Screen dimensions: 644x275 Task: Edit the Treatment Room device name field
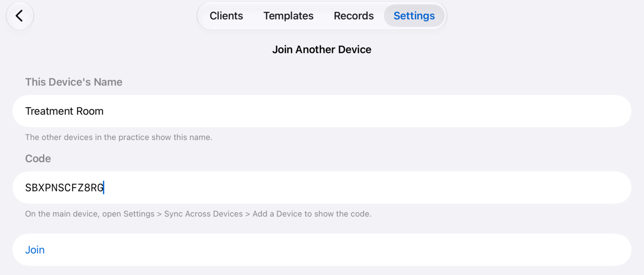(322, 111)
